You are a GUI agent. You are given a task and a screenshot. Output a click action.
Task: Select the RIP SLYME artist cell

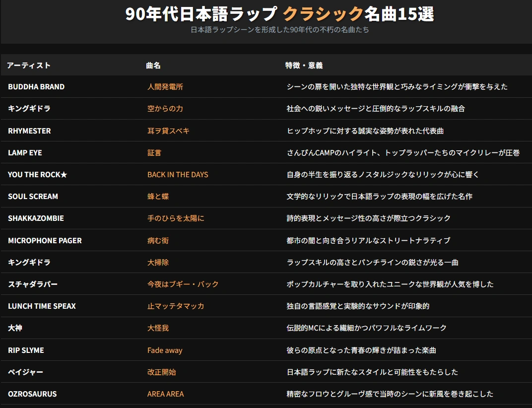[x=26, y=350]
